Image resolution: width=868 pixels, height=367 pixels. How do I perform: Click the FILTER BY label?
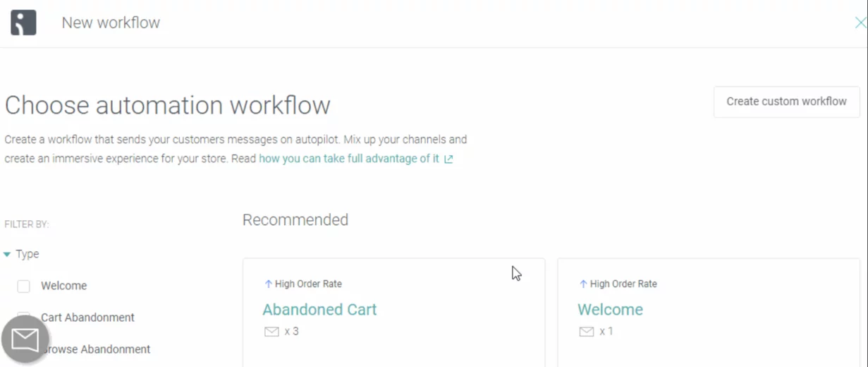[27, 224]
